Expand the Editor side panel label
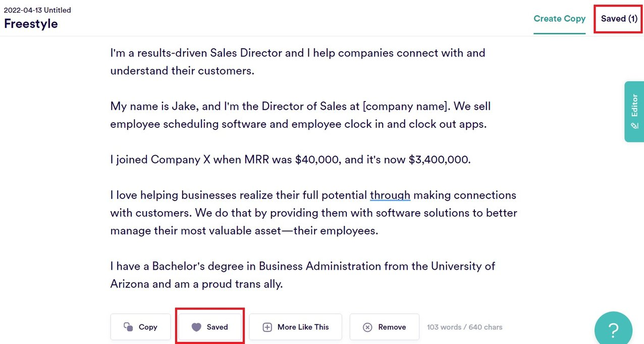This screenshot has width=644, height=344. pos(634,105)
